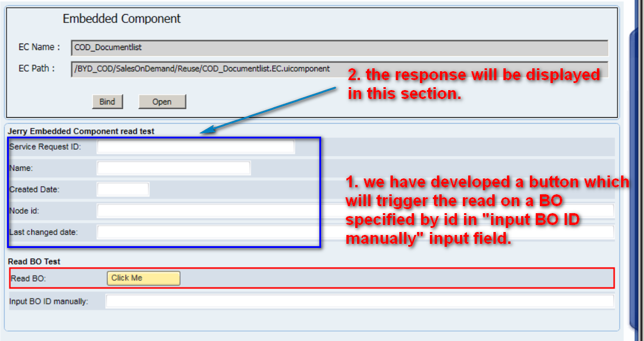Select the Last changed date input

point(355,233)
